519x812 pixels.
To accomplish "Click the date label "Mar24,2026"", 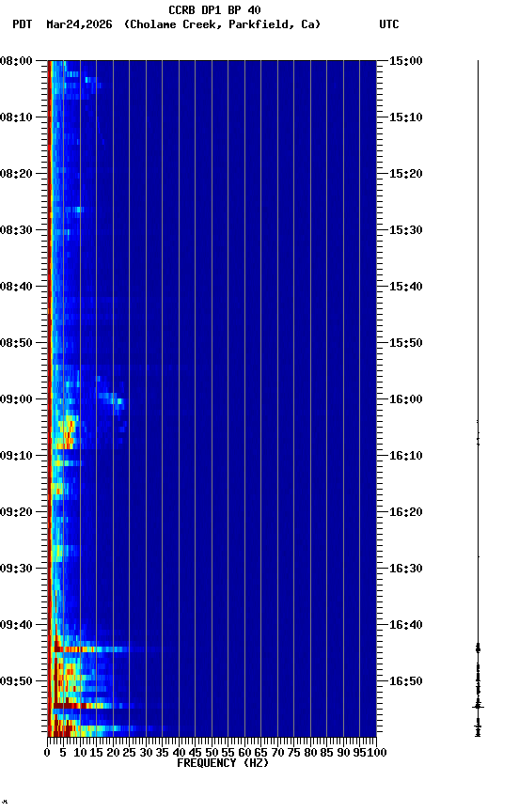I will tap(79, 24).
